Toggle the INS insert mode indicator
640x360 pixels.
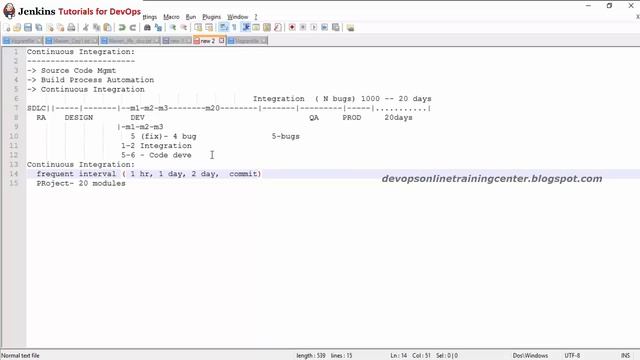click(x=625, y=356)
